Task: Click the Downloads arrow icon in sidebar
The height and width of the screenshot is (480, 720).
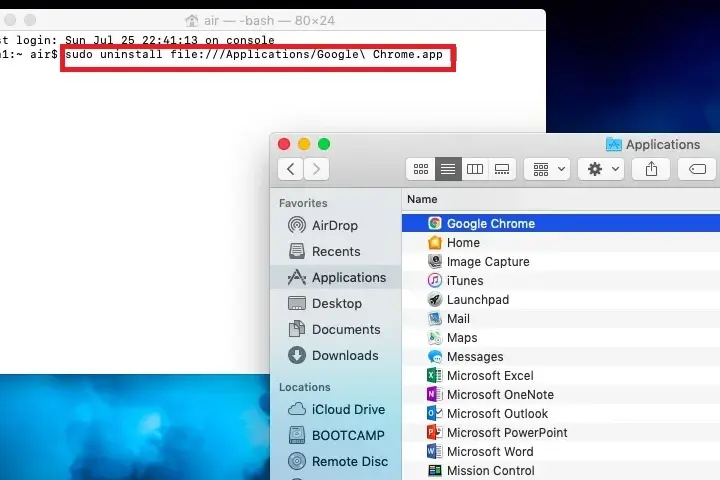Action: [297, 356]
